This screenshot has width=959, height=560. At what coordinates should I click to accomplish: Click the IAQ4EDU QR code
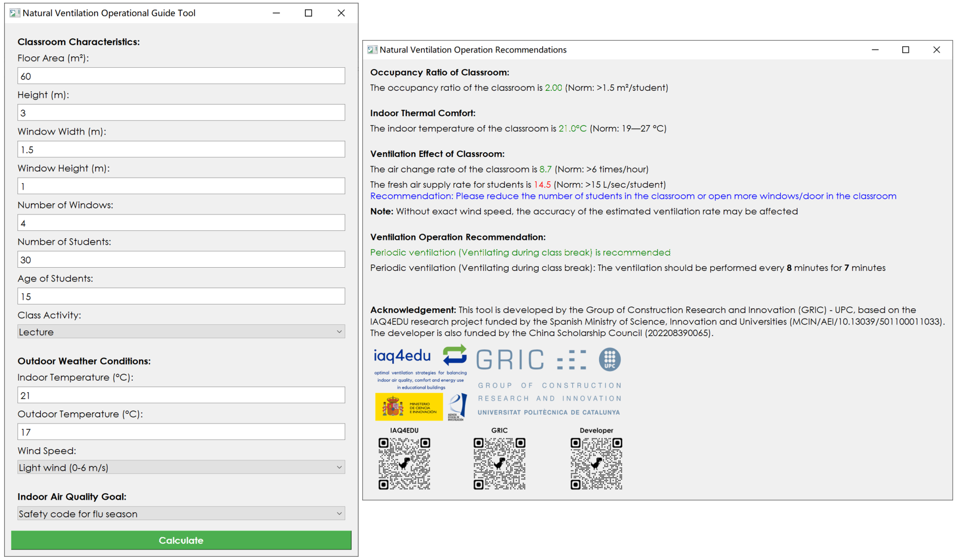(404, 464)
